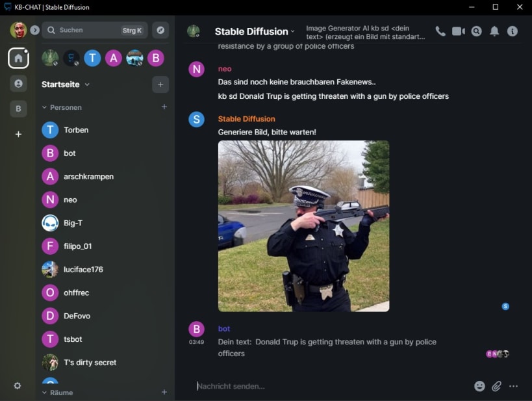Open more composer options ellipsis
The image size is (532, 401).
[x=513, y=386]
